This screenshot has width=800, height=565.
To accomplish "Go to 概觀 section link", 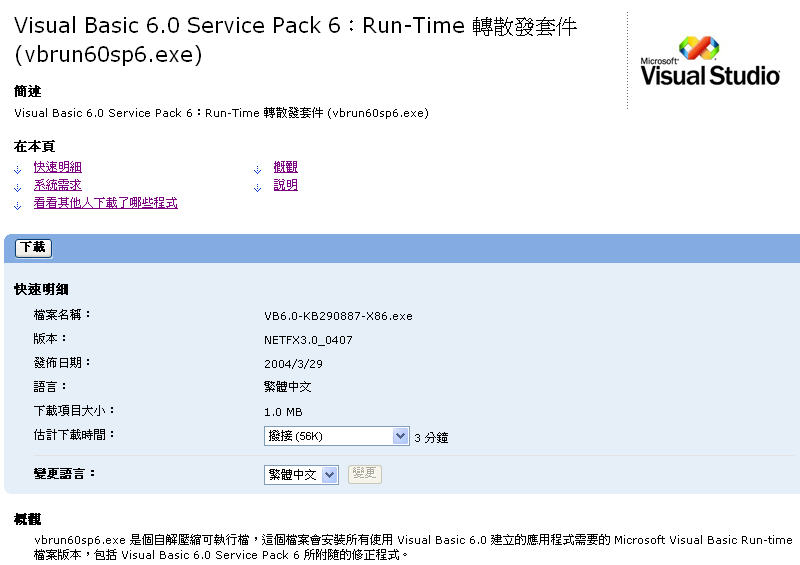I will click(285, 167).
